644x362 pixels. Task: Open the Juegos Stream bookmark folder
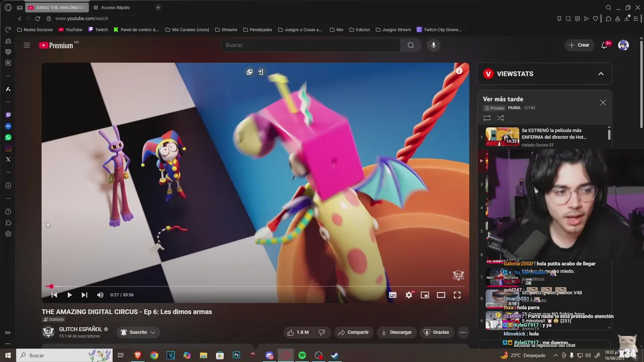click(x=393, y=30)
